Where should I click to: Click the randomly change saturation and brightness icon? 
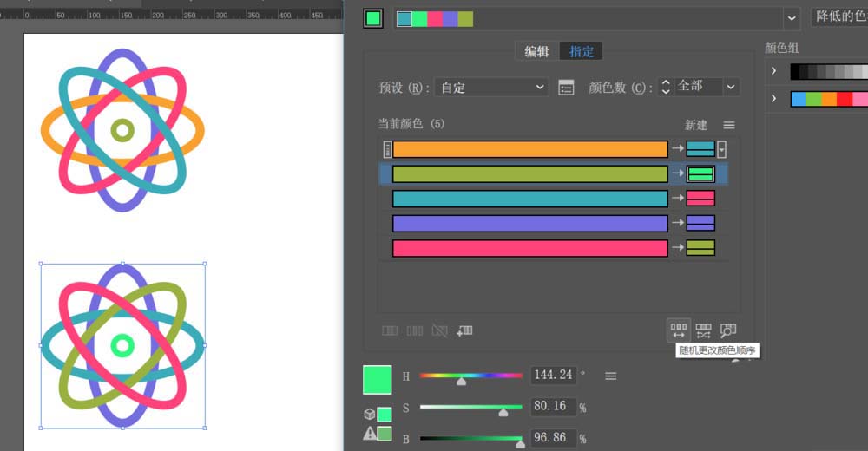703,330
